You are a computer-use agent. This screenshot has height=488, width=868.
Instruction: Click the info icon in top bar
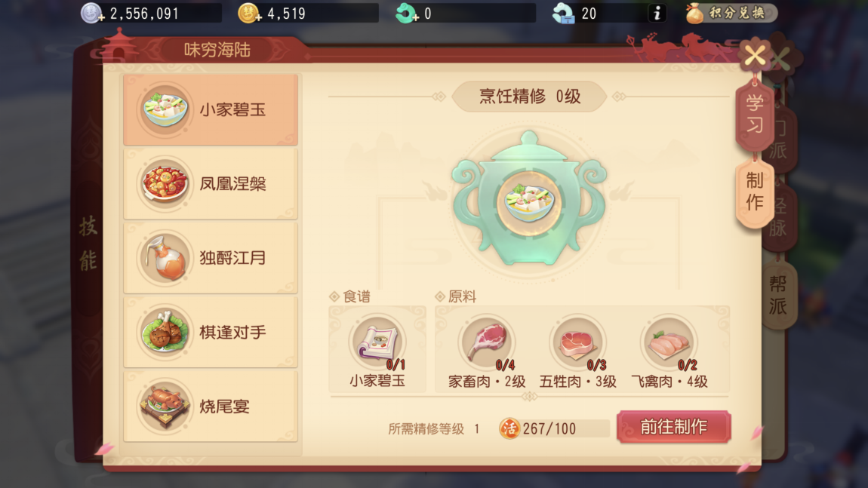(x=657, y=14)
